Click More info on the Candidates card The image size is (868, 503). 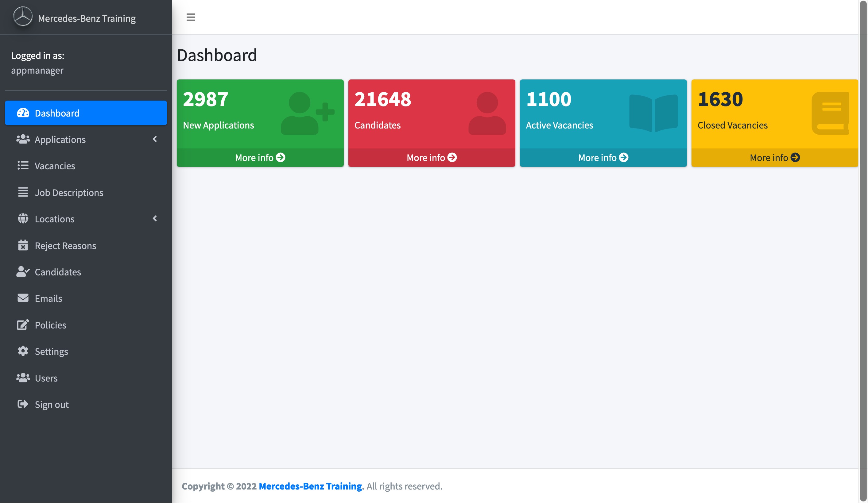(x=432, y=158)
